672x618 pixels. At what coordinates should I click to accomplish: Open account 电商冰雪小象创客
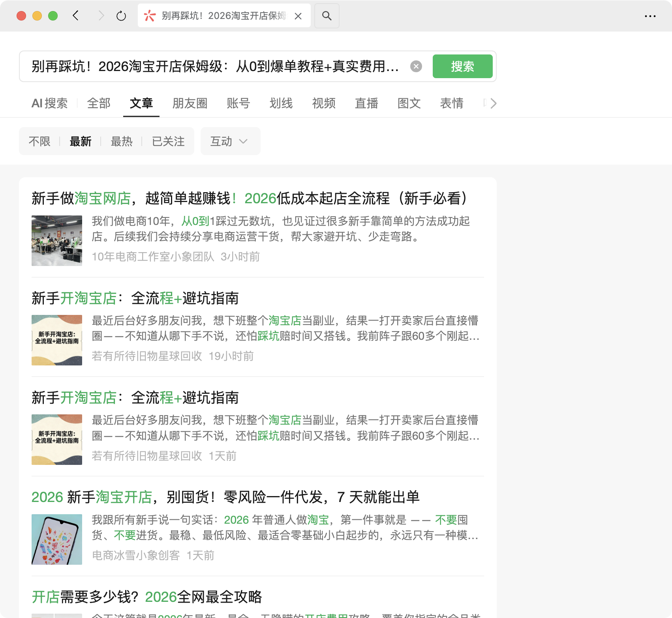point(136,556)
